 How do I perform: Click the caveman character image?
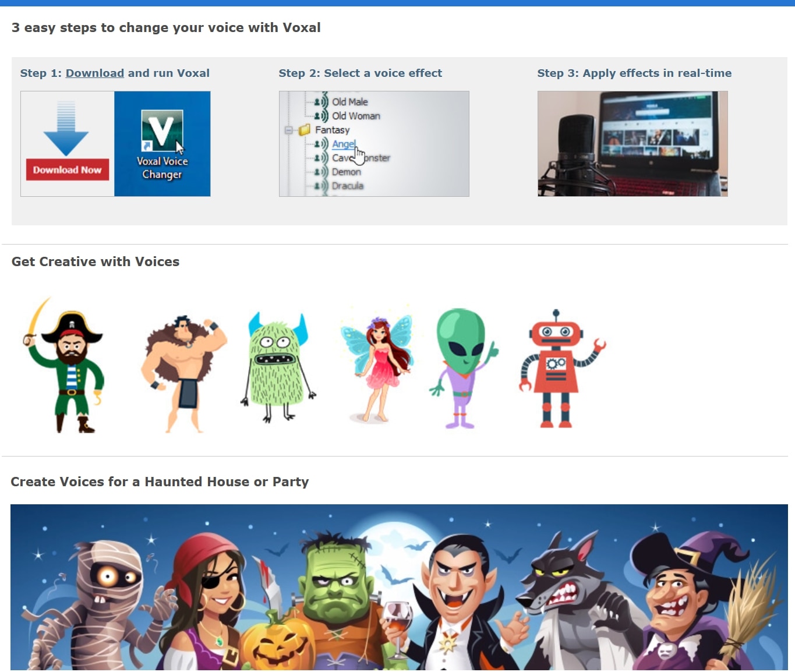tap(183, 373)
